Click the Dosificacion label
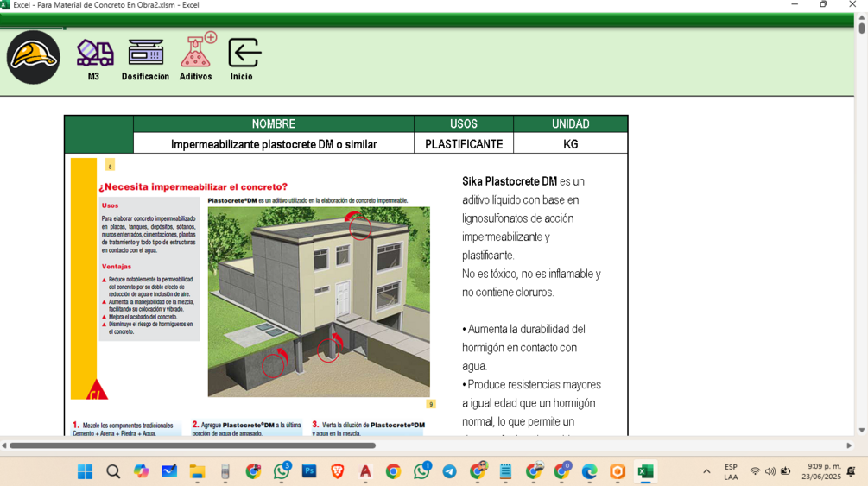The width and height of the screenshot is (868, 486). click(145, 76)
